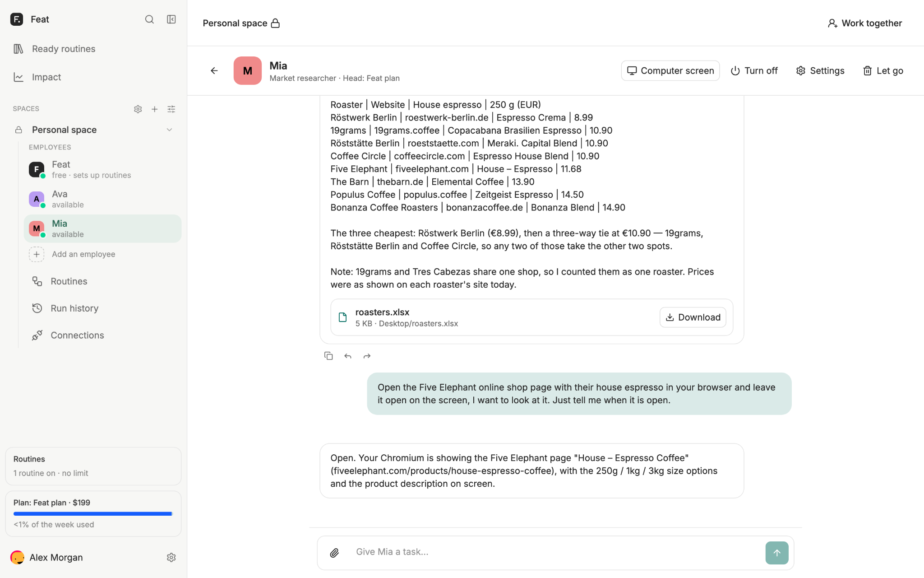Click the Personal space lock icon in header
This screenshot has height=578, width=924.
(276, 23)
